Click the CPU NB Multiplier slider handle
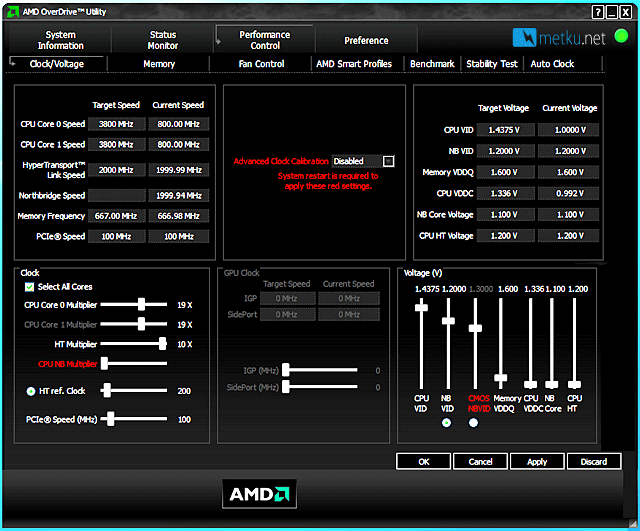Screen dimensions: 640x531 pos(104,363)
